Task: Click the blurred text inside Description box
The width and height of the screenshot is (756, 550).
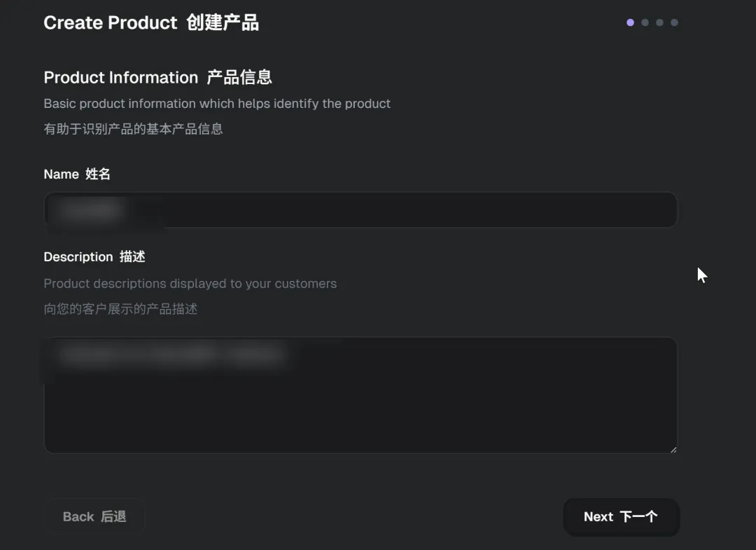Action: pyautogui.click(x=171, y=356)
